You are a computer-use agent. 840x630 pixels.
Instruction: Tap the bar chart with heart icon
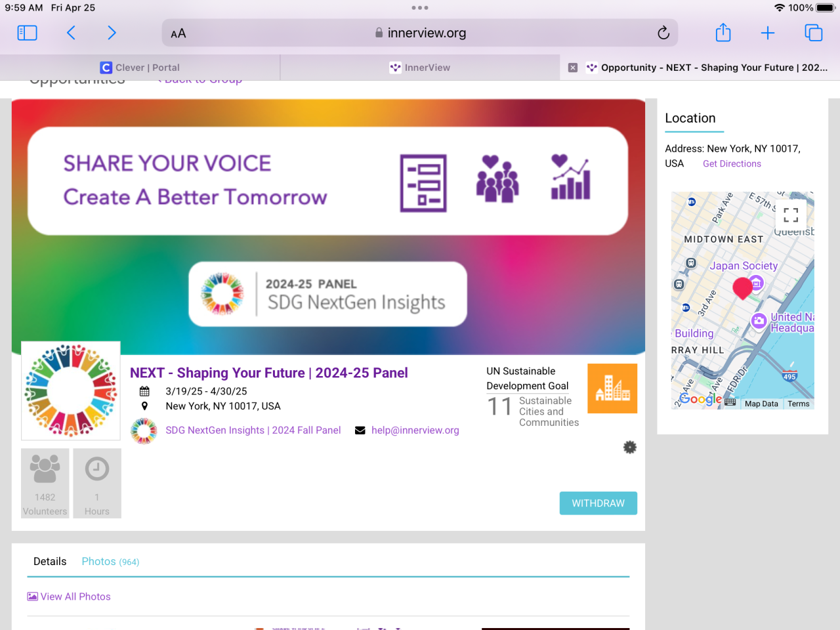point(570,177)
